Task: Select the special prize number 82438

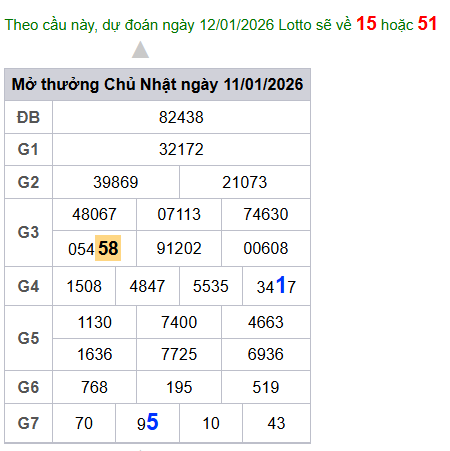Action: tap(181, 117)
